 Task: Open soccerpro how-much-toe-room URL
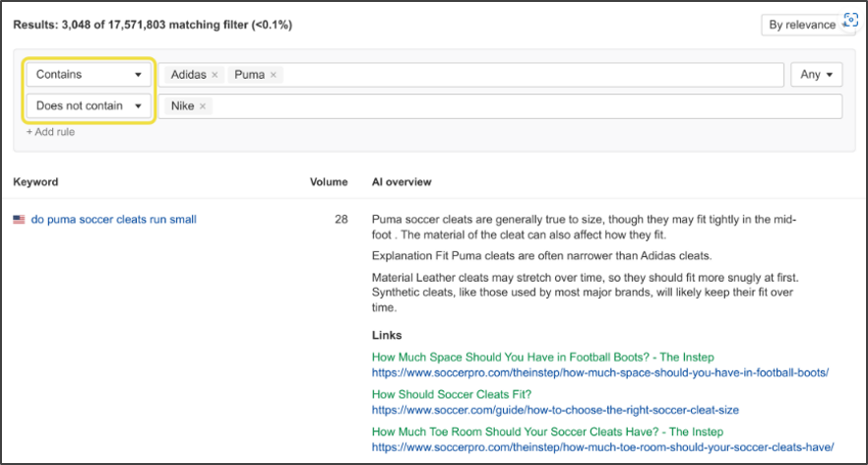(603, 446)
